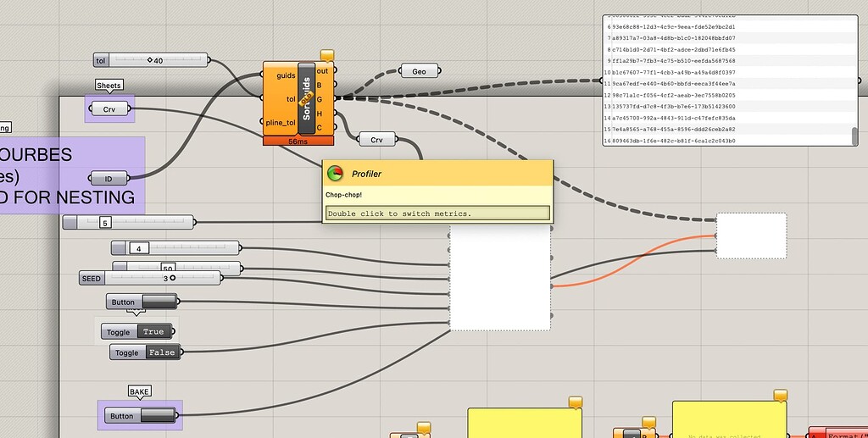This screenshot has width=868, height=438.
Task: Click the upper Button component
Action: [x=142, y=302]
